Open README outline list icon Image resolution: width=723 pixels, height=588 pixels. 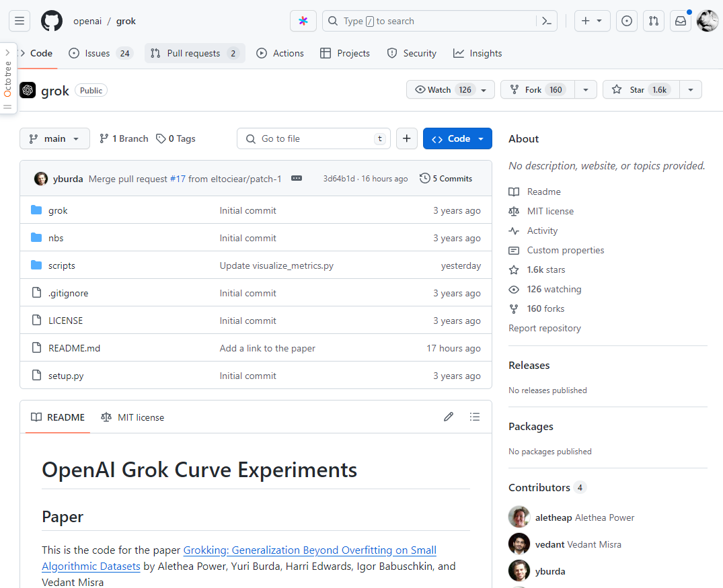point(474,417)
